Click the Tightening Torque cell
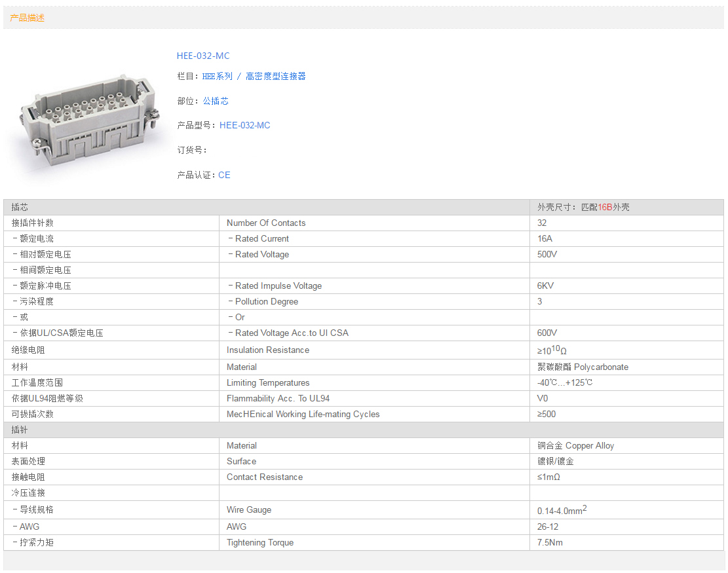728x573 pixels. tap(260, 542)
